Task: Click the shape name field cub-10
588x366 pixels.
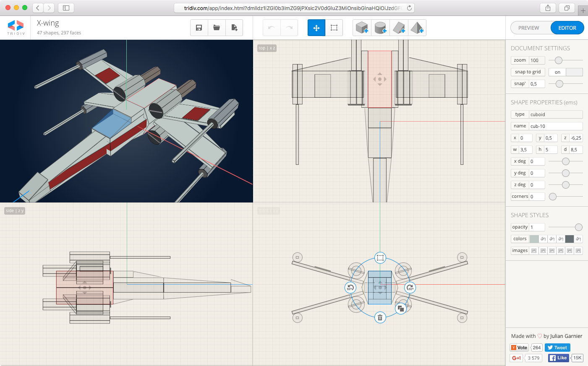Action: pos(555,126)
